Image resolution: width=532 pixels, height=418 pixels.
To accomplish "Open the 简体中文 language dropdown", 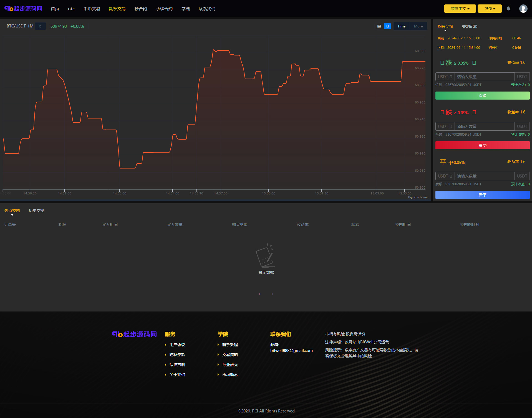I will pos(460,9).
